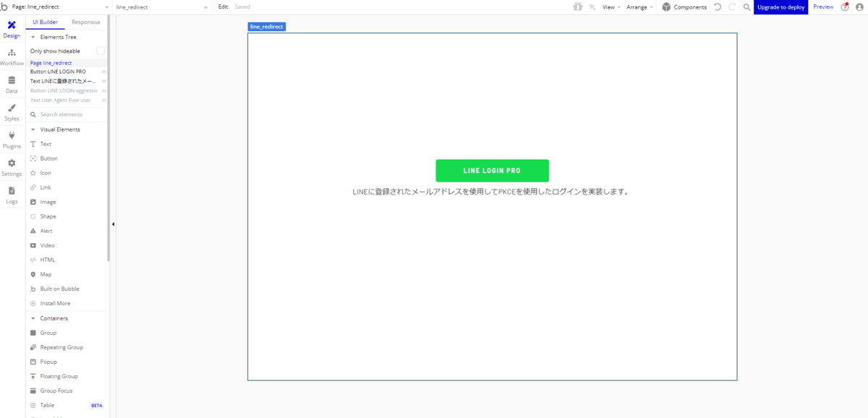Screen dimensions: 868x418
Task: Toggle visibility of Button LINE LOGIN aggressiv
Action: click(x=103, y=90)
